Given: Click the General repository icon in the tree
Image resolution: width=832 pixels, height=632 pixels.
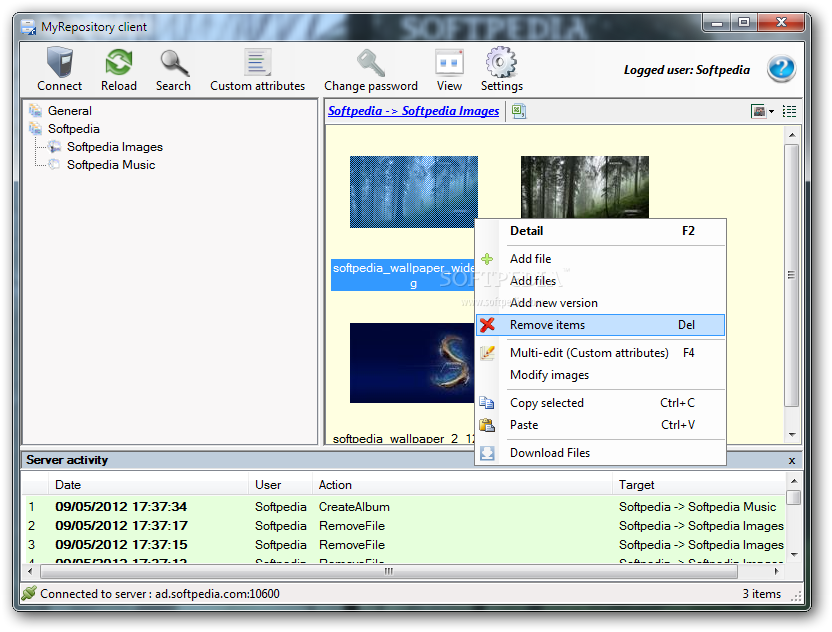Looking at the screenshot, I should [x=36, y=110].
